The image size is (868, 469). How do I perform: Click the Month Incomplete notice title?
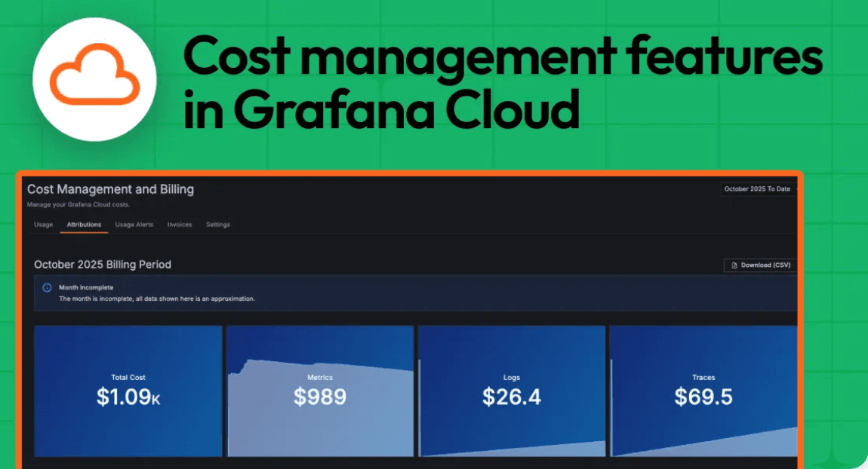(x=86, y=287)
